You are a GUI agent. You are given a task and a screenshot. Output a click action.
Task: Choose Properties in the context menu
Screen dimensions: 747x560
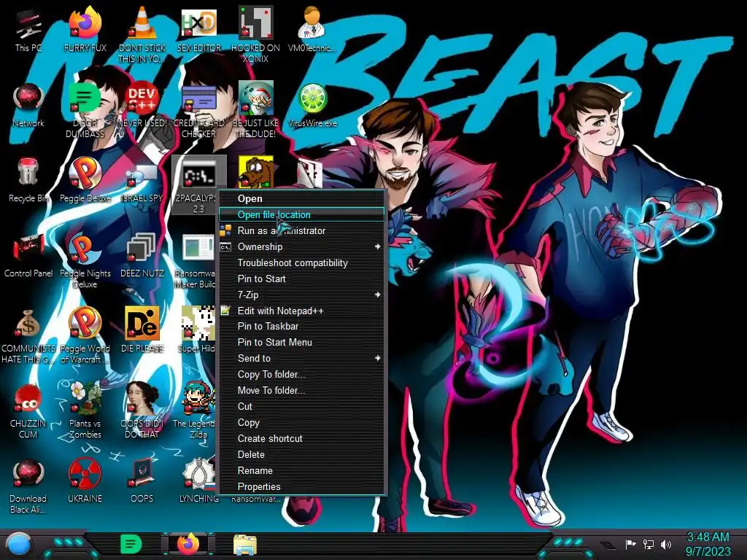coord(301,486)
